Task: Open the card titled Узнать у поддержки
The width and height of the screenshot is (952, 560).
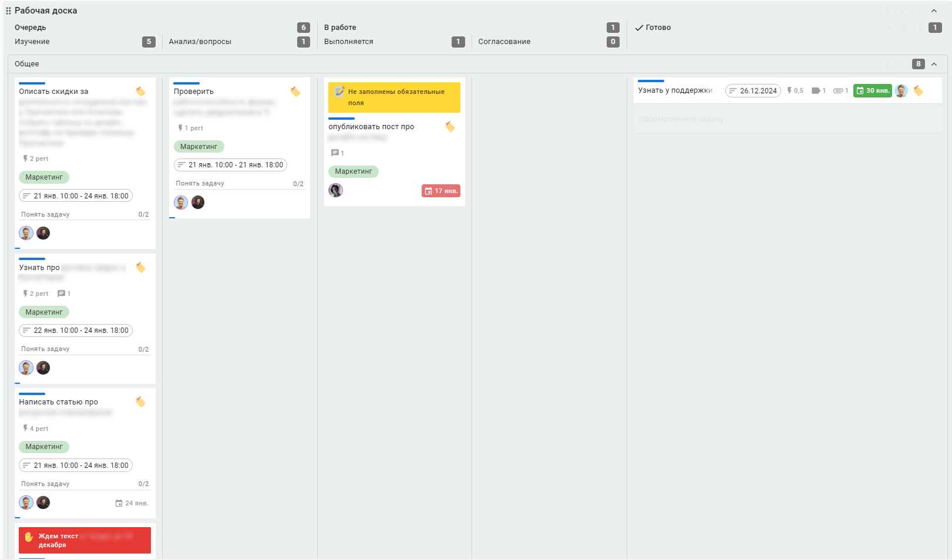Action: pos(675,90)
